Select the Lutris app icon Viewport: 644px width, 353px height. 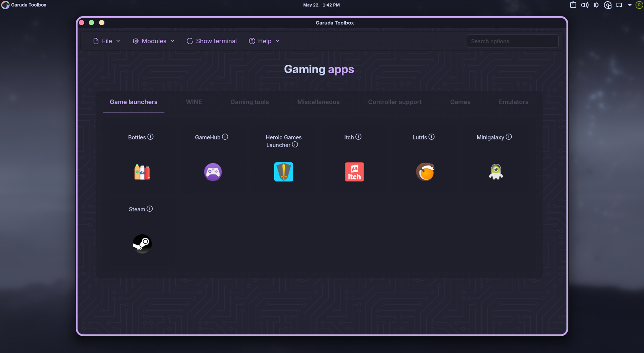coord(425,172)
